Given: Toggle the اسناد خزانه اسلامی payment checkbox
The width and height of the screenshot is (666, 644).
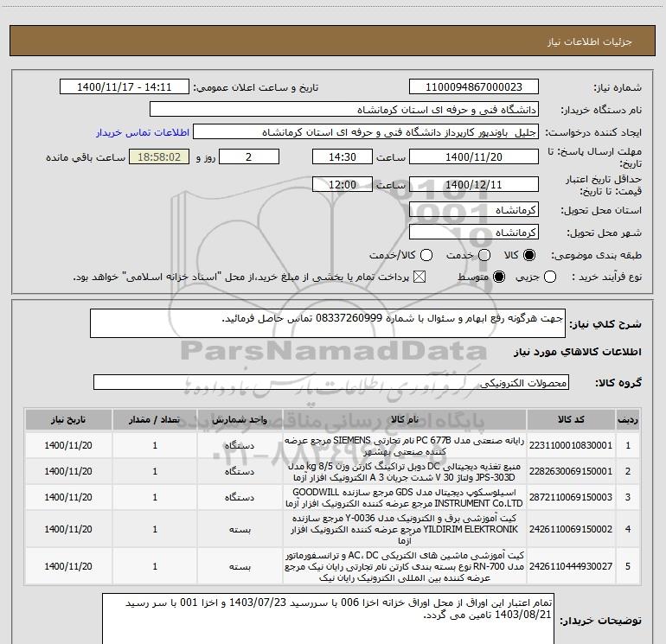Looking at the screenshot, I should click(419, 277).
